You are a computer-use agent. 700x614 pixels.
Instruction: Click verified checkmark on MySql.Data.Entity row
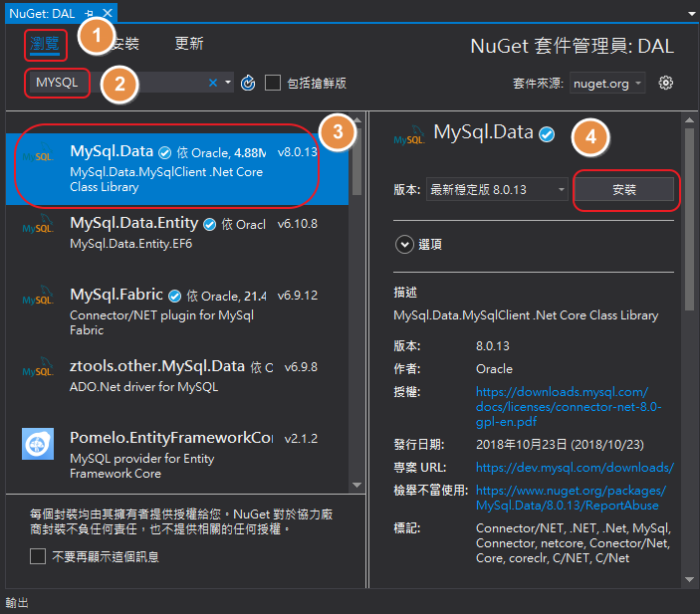pos(209,224)
